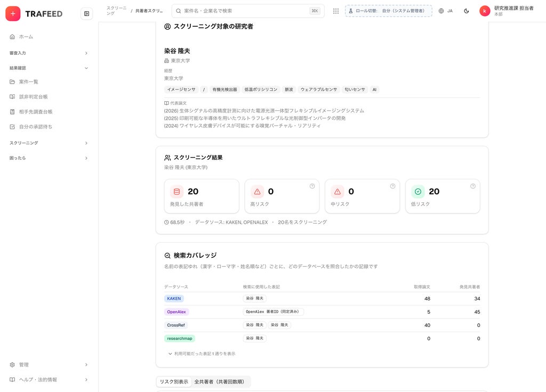
Task: Open the JA language globe selector
Action: 446,11
